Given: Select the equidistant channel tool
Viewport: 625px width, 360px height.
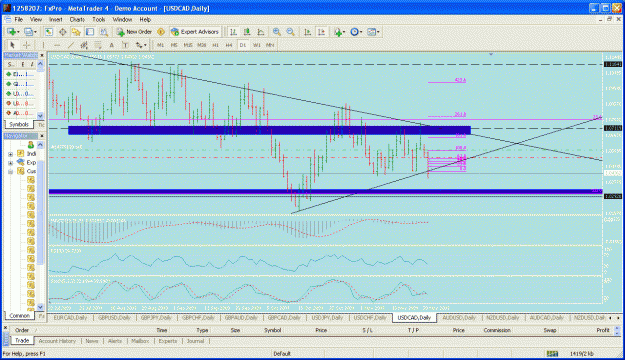Looking at the screenshot, I should [x=84, y=45].
